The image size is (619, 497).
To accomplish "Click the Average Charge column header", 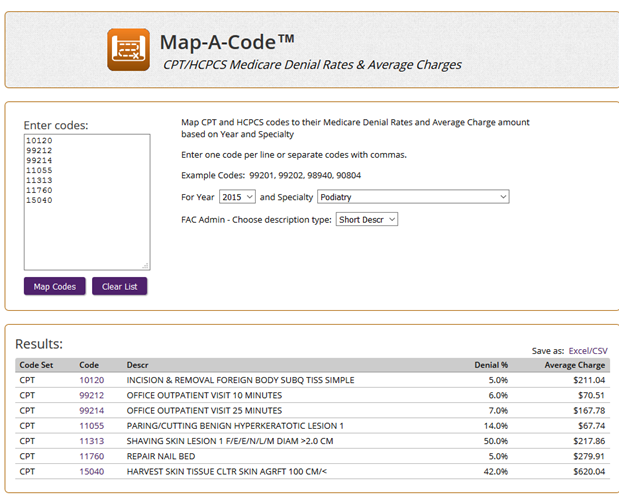I will 575,365.
